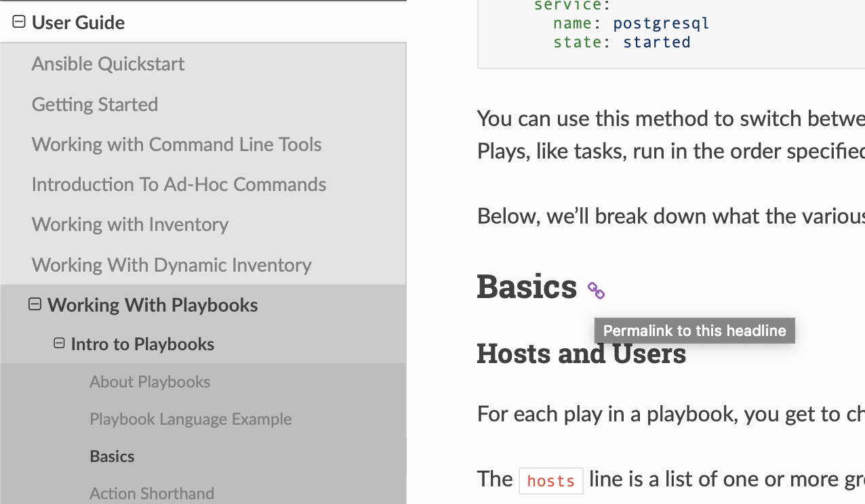This screenshot has width=865, height=504.
Task: Select the Working With Playbooks entry
Action: tap(152, 304)
